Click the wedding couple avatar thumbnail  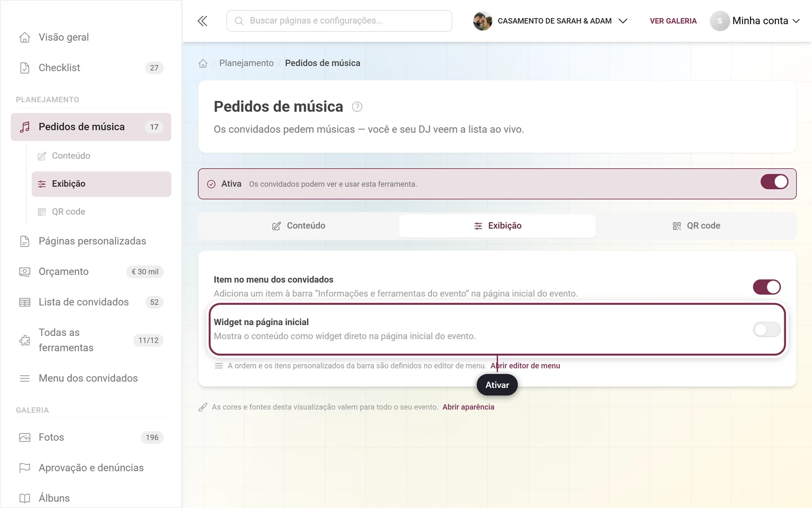pos(483,21)
